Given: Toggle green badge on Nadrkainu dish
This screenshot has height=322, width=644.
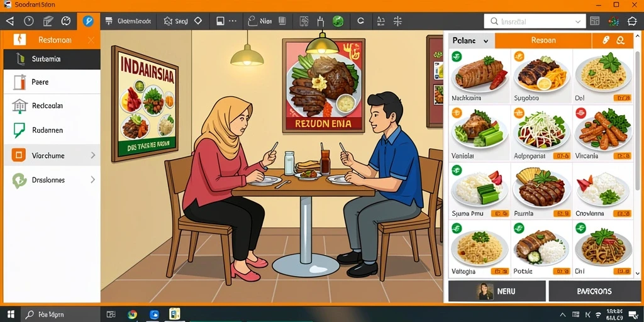Looking at the screenshot, I should click(x=457, y=56).
